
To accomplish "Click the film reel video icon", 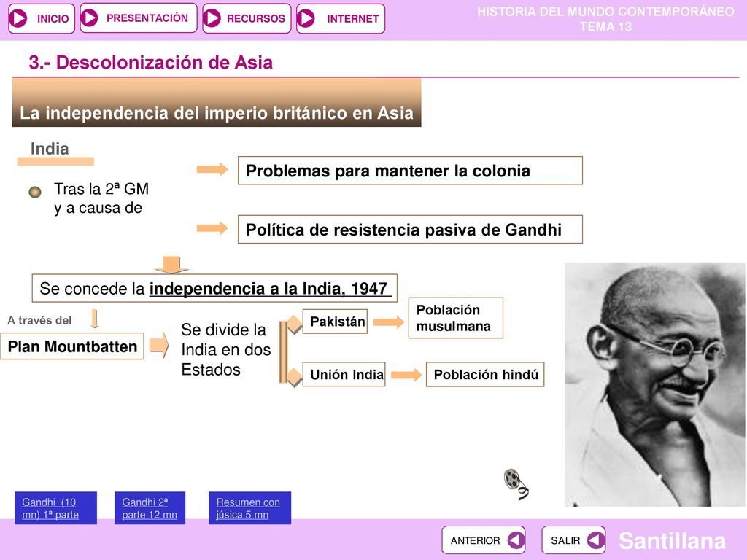I will point(516,483).
